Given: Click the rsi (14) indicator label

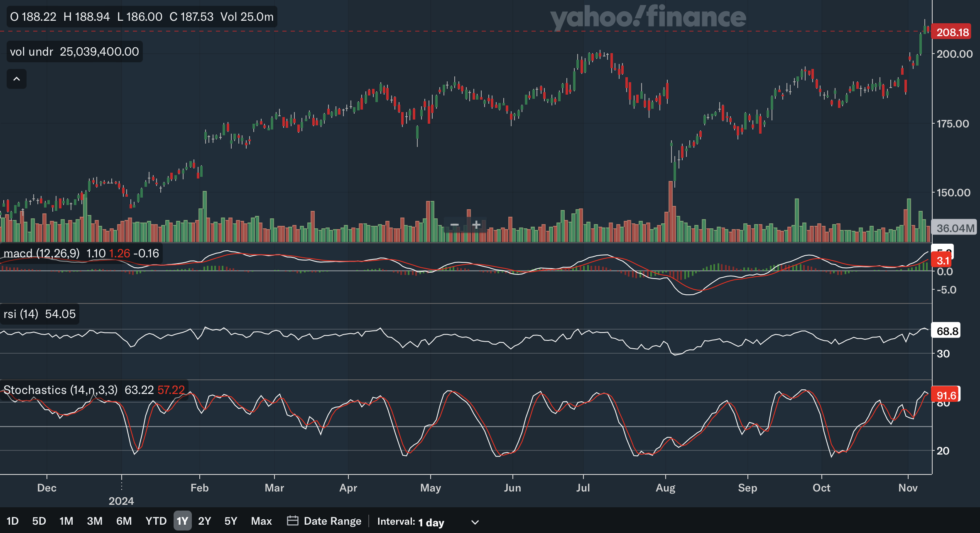Looking at the screenshot, I should 21,314.
